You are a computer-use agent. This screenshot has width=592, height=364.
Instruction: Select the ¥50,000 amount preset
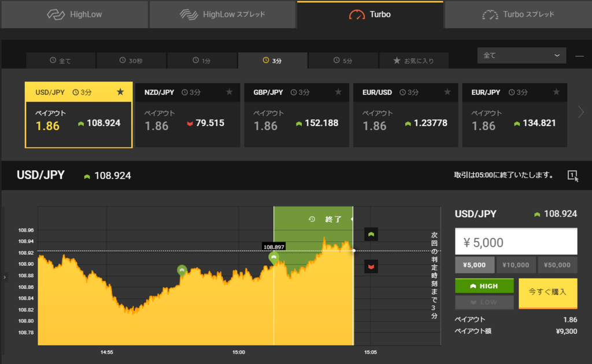pos(557,265)
